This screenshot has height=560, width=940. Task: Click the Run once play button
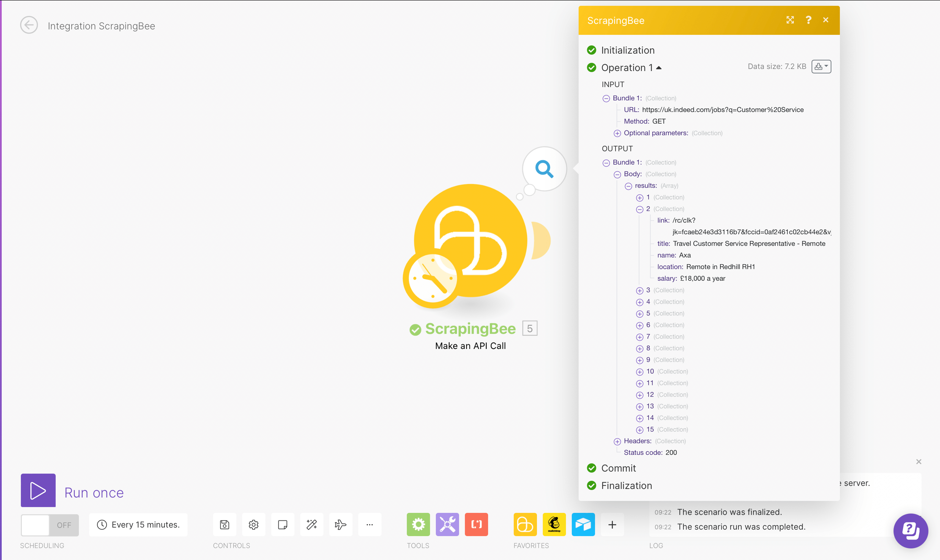pyautogui.click(x=38, y=491)
